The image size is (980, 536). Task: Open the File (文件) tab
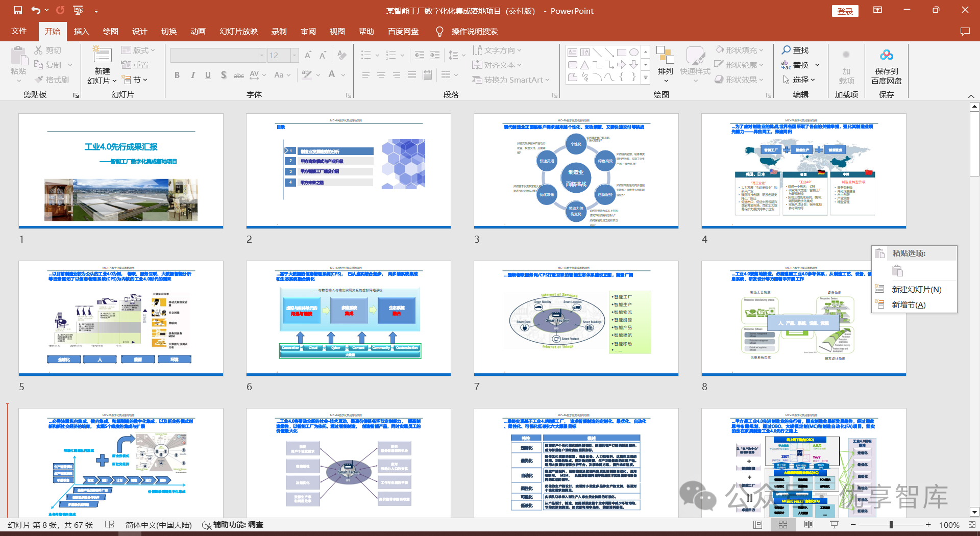click(19, 31)
